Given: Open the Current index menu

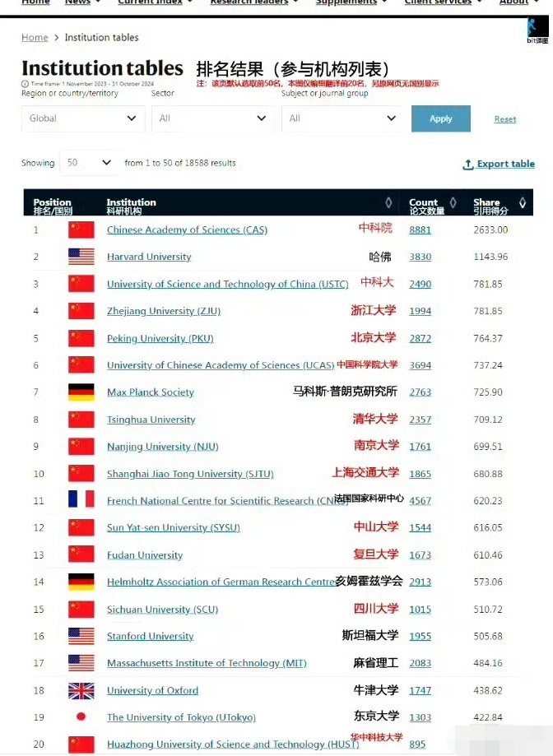Looking at the screenshot, I should point(156,2).
